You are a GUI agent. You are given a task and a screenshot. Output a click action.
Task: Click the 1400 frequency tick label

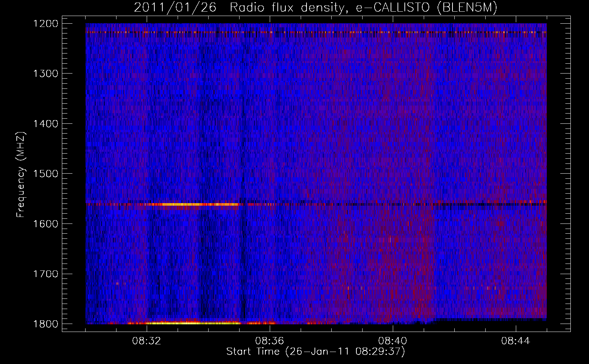point(46,124)
